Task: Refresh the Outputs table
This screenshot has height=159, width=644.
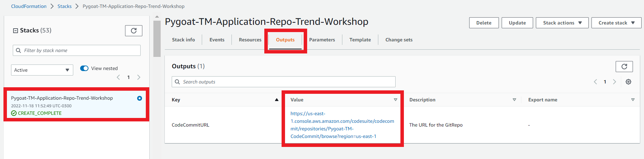Action: coord(624,67)
